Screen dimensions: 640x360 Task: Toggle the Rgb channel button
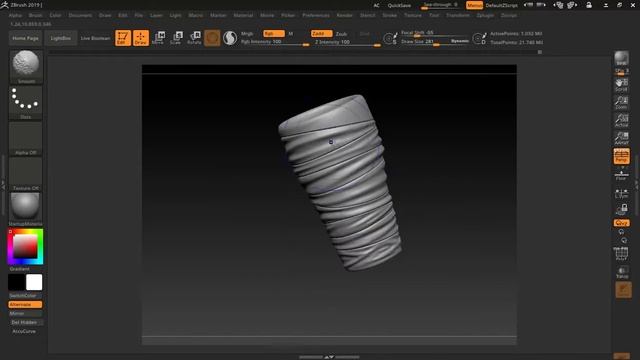[273, 33]
